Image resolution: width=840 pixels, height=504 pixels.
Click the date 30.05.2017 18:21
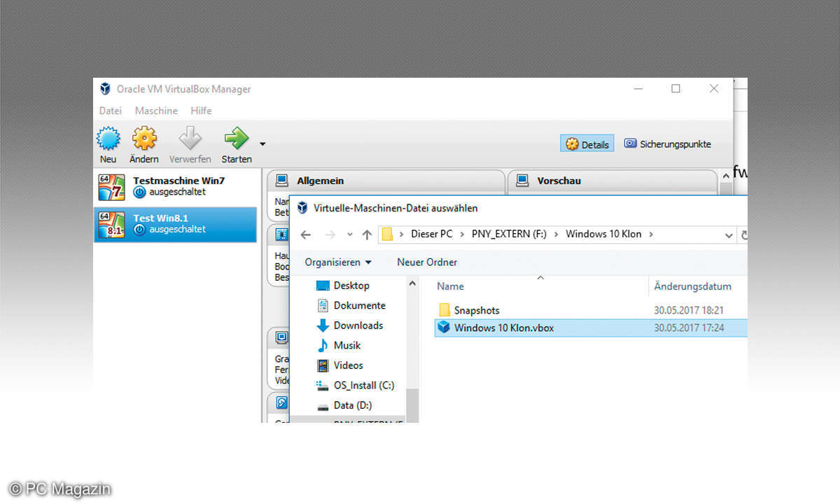click(x=689, y=310)
